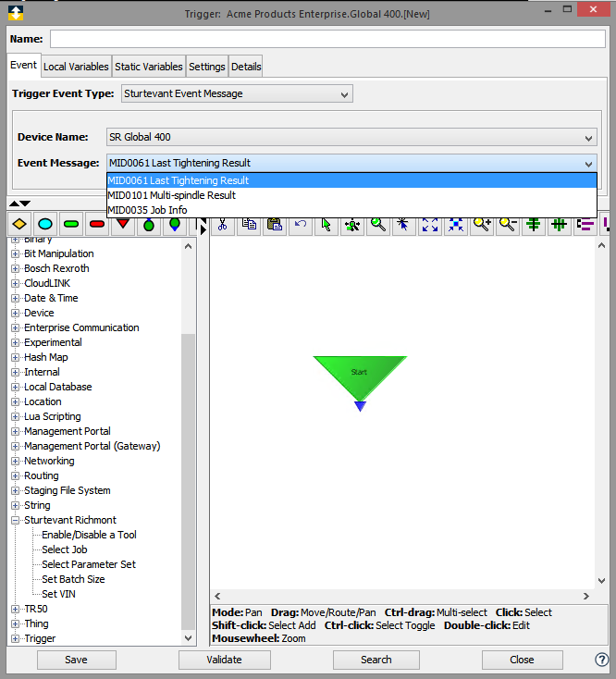Click the Search button
This screenshot has width=616, height=679.
(x=376, y=660)
